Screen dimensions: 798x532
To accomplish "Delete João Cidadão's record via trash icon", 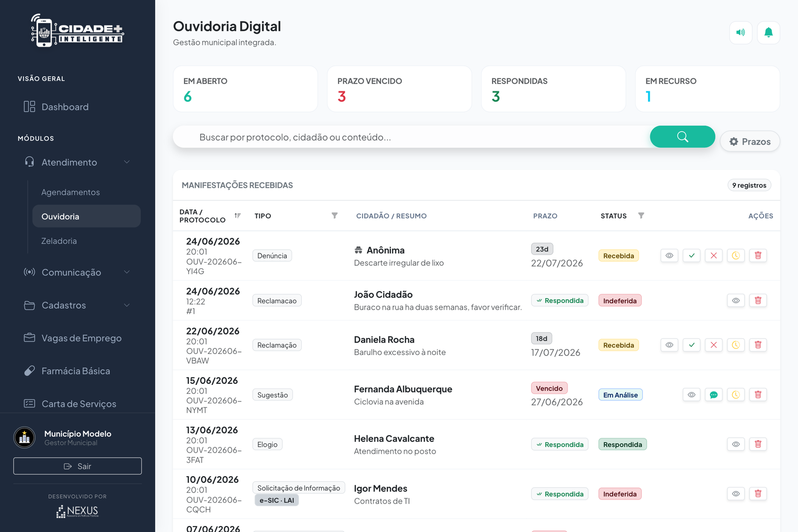I will coord(758,300).
